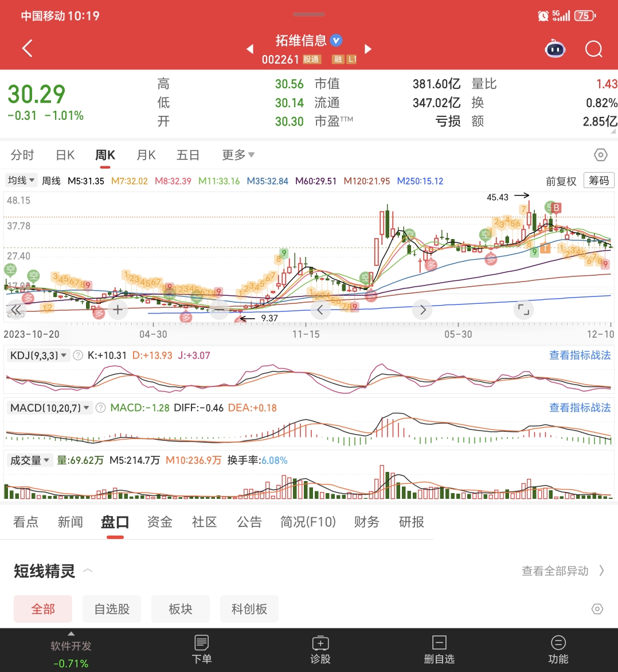
Task: Jump to chart start with double-left arrows
Action: point(16,310)
